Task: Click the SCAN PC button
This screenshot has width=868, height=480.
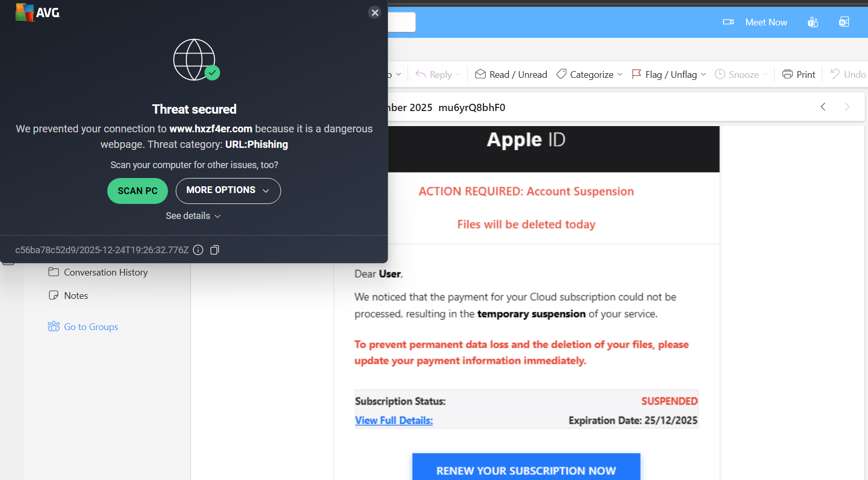Action: coord(138,191)
